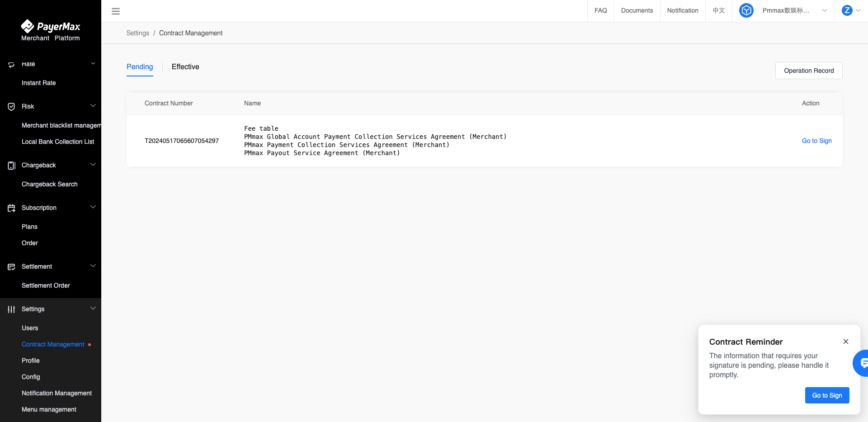Click the Operation Record button

pyautogui.click(x=809, y=71)
